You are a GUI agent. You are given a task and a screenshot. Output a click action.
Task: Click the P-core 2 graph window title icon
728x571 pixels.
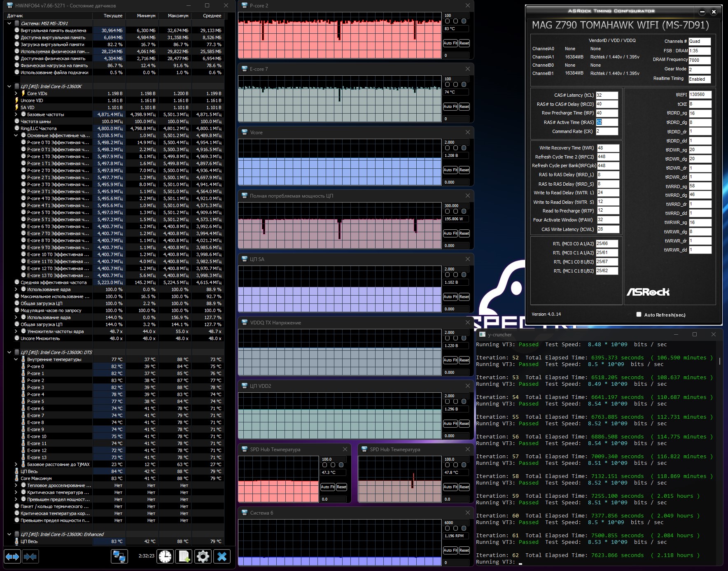click(x=244, y=6)
